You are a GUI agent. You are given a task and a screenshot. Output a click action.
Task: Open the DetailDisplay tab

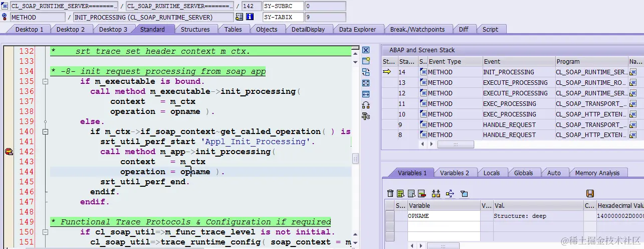click(308, 29)
